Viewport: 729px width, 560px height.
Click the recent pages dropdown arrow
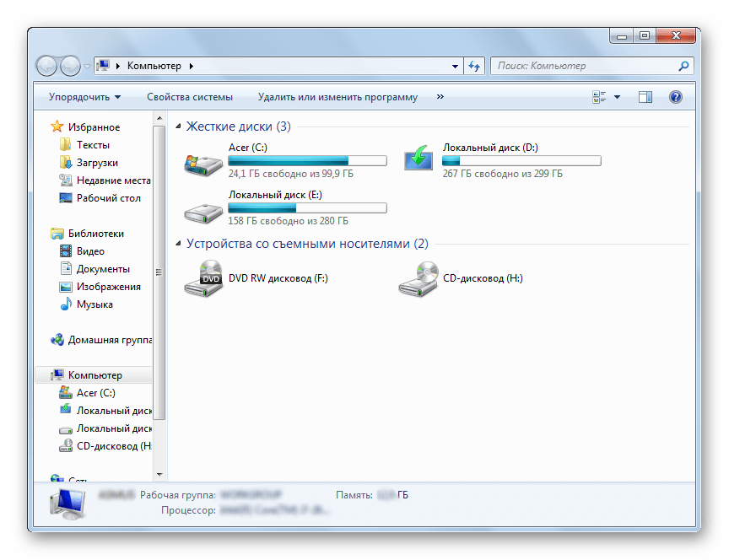click(87, 67)
